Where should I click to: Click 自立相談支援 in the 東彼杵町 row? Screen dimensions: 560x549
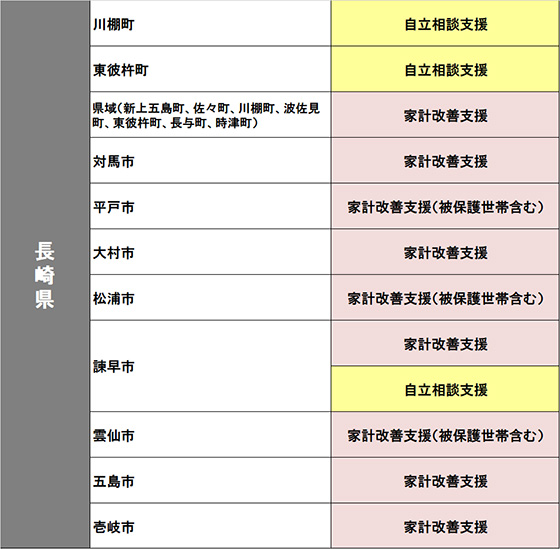(445, 69)
